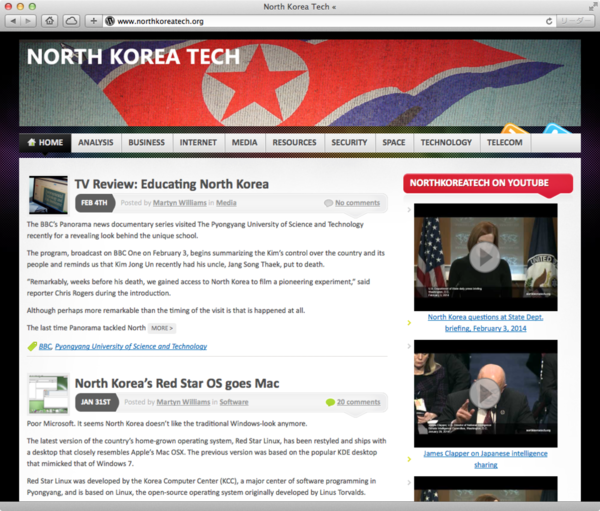Focus the address bar showing www.northkoreatech.org
This screenshot has height=511, width=600.
click(x=329, y=21)
